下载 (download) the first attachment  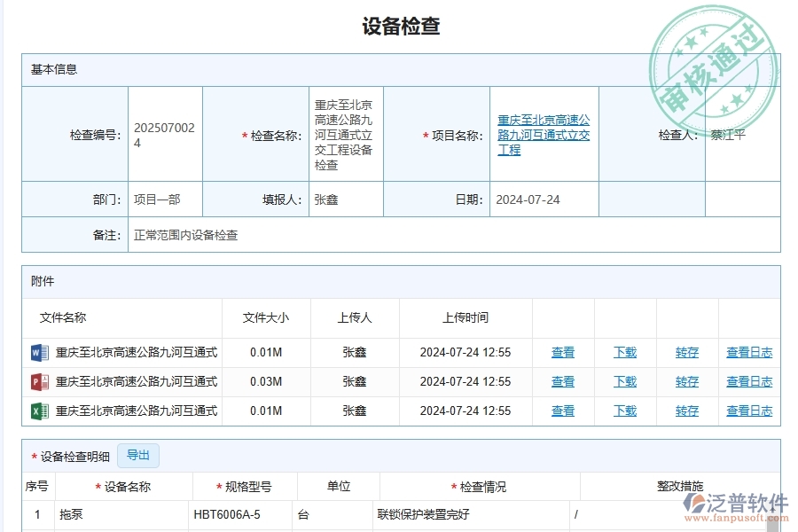tap(624, 352)
